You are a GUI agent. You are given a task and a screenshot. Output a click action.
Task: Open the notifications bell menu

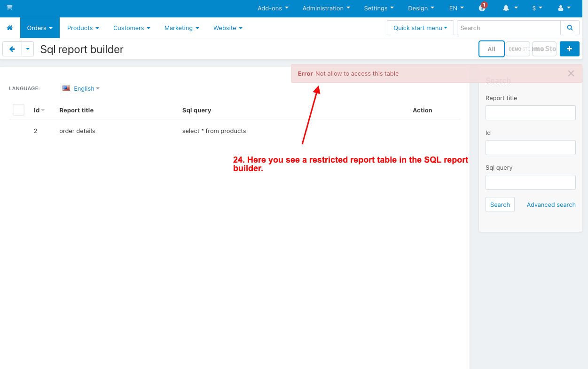point(510,8)
